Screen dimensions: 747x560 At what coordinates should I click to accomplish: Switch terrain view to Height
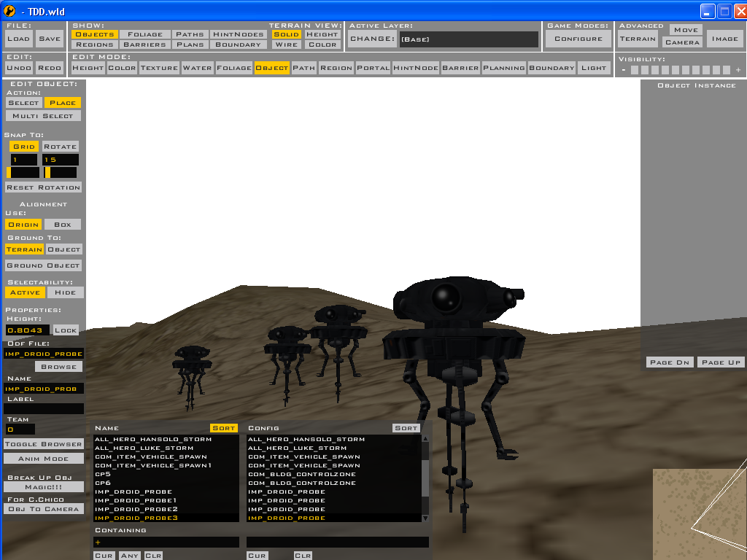322,34
